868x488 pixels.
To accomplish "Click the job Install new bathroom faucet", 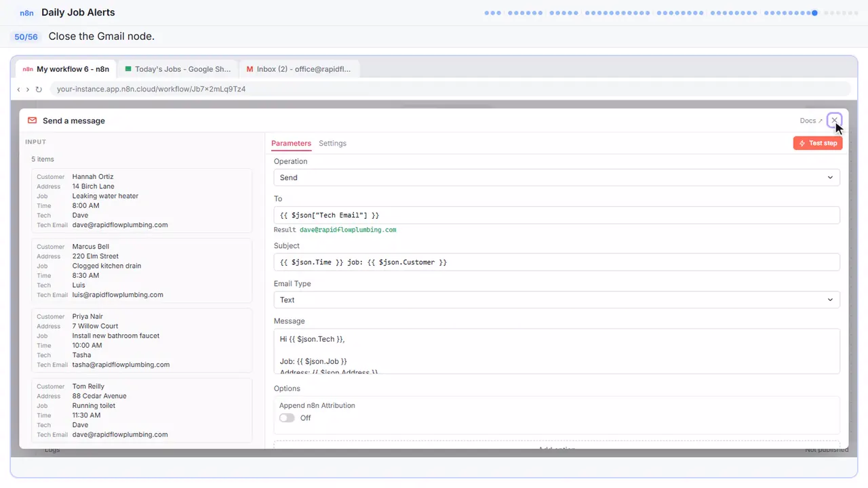I will [x=116, y=335].
